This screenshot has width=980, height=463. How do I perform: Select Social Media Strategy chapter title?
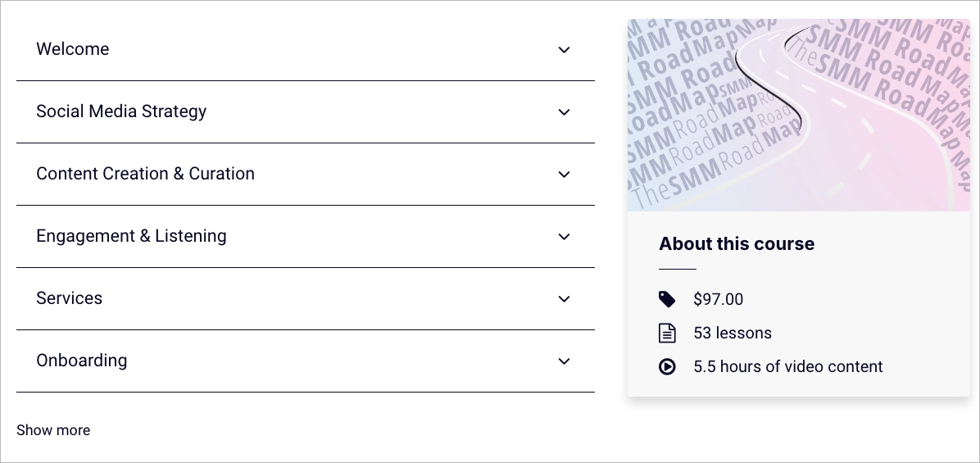[121, 111]
